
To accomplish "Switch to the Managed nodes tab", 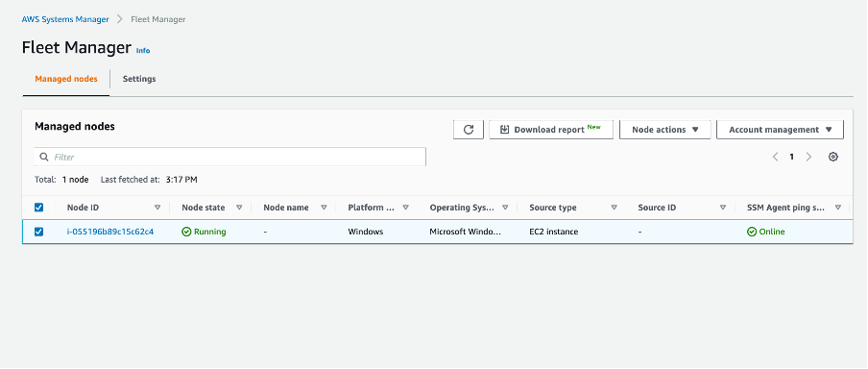I will coord(66,79).
